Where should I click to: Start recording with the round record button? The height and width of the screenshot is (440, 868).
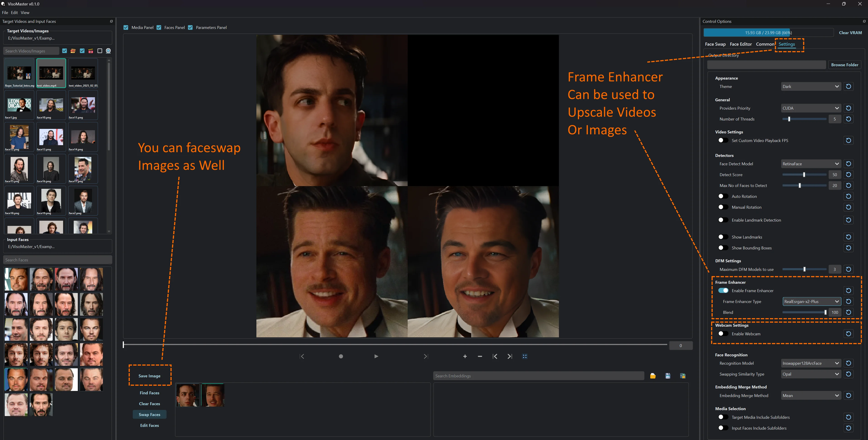coord(341,356)
